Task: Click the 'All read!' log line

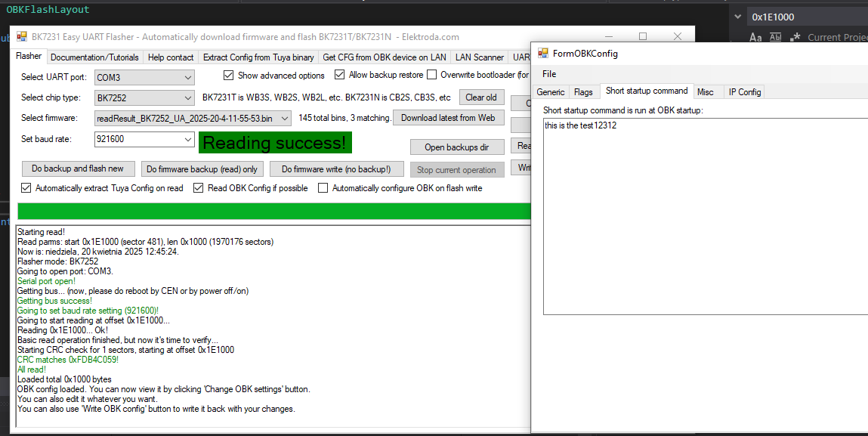Action: tap(32, 370)
